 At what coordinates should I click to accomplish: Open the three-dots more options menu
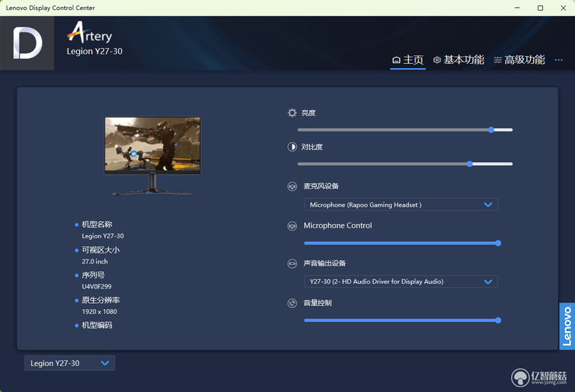tap(558, 60)
